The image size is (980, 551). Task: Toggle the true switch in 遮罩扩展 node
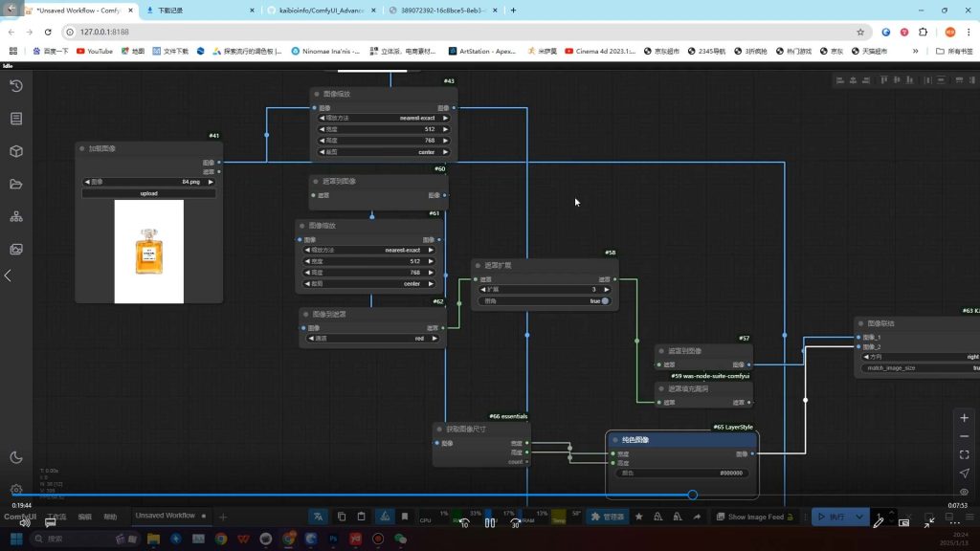tap(604, 300)
